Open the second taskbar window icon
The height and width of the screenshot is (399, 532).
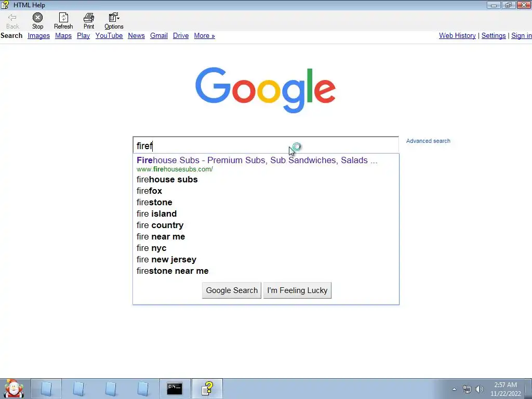[78, 389]
